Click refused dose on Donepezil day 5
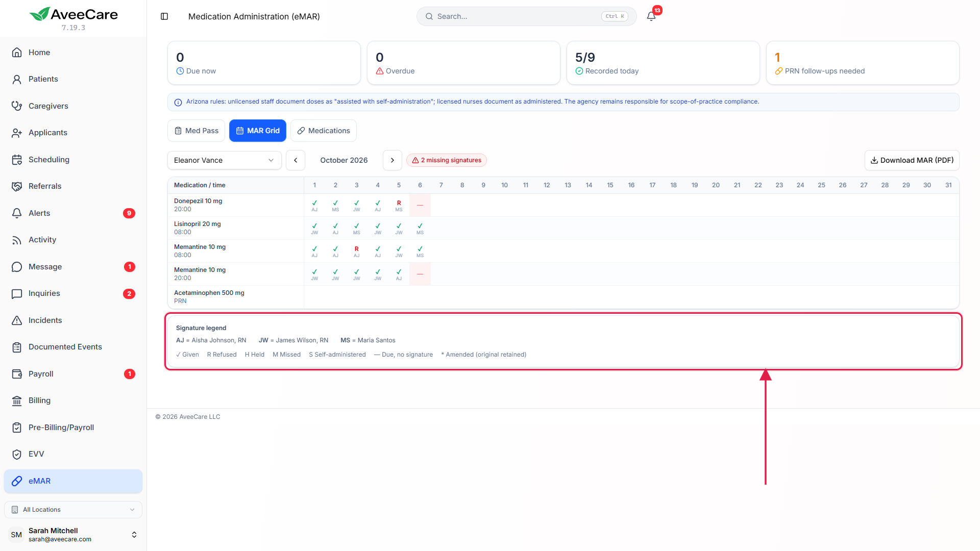This screenshot has width=980, height=551. click(399, 205)
